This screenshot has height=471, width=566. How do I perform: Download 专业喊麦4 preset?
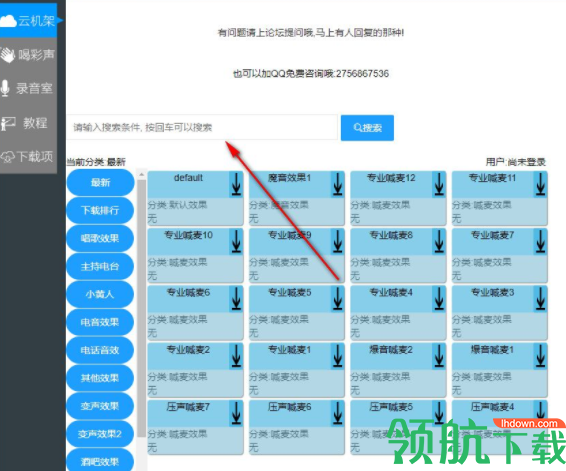click(x=439, y=299)
